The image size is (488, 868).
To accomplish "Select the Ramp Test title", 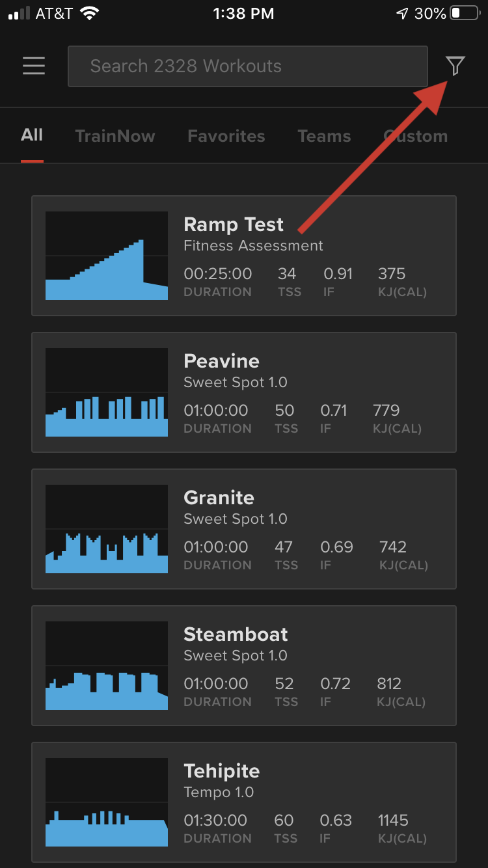I will [234, 224].
